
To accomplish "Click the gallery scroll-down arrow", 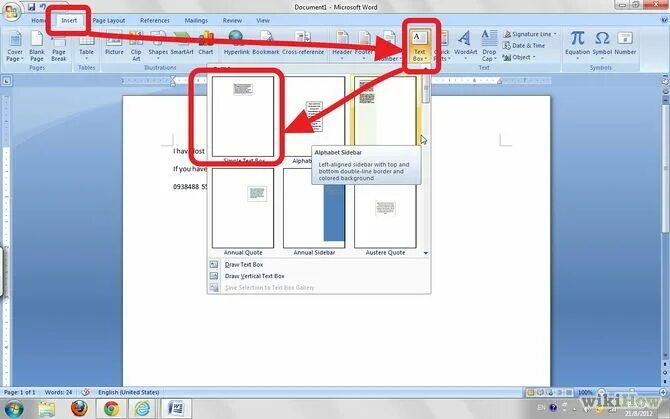I will 426,253.
